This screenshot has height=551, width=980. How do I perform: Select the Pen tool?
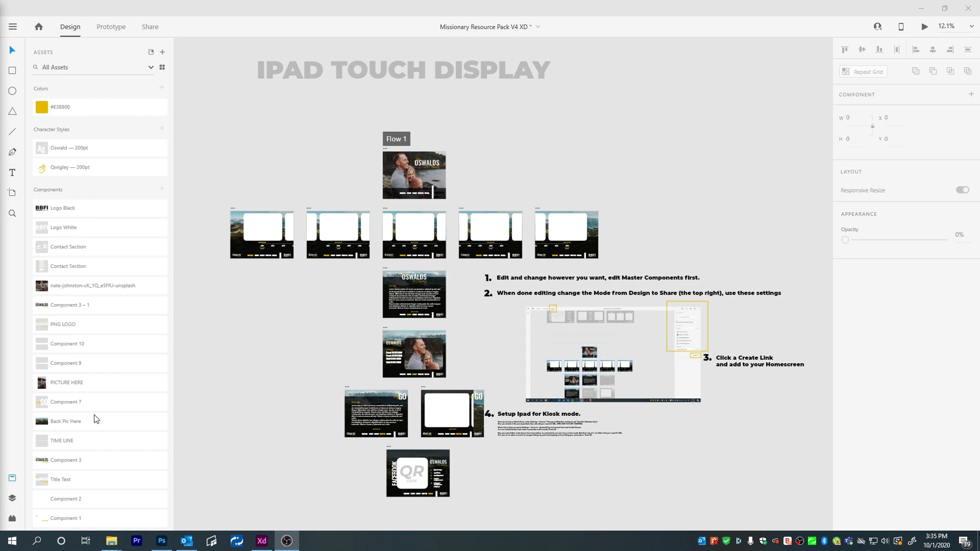12,152
